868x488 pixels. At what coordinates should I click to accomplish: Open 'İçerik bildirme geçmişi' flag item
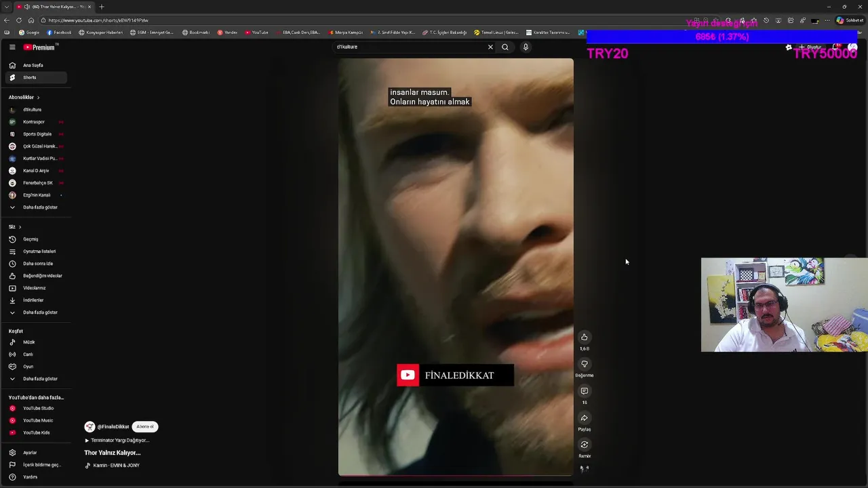(x=36, y=464)
